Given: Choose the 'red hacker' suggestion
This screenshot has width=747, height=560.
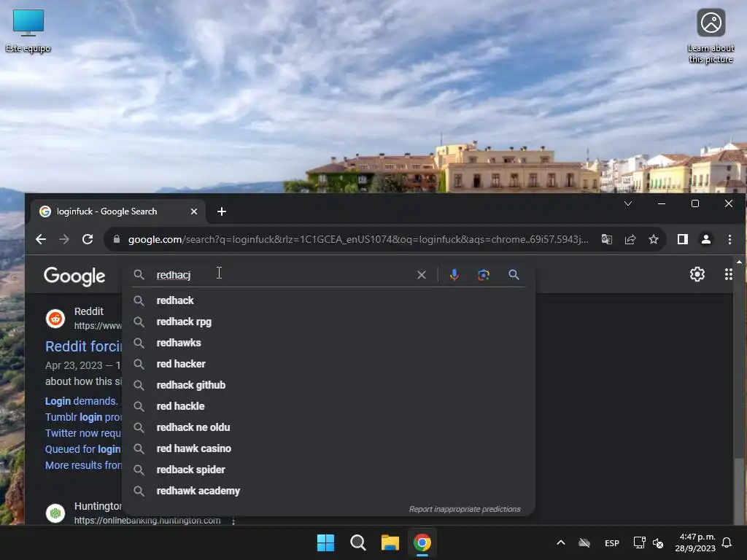Looking at the screenshot, I should pos(329,364).
